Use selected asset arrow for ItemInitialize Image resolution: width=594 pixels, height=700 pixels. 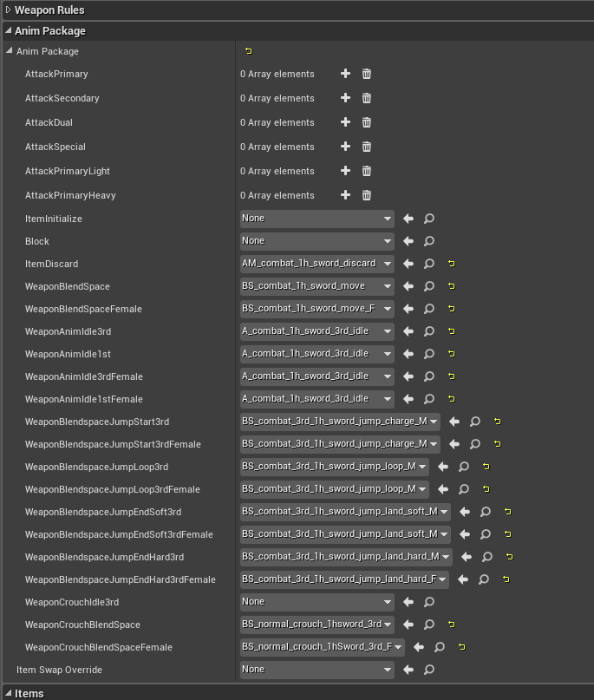tap(408, 219)
